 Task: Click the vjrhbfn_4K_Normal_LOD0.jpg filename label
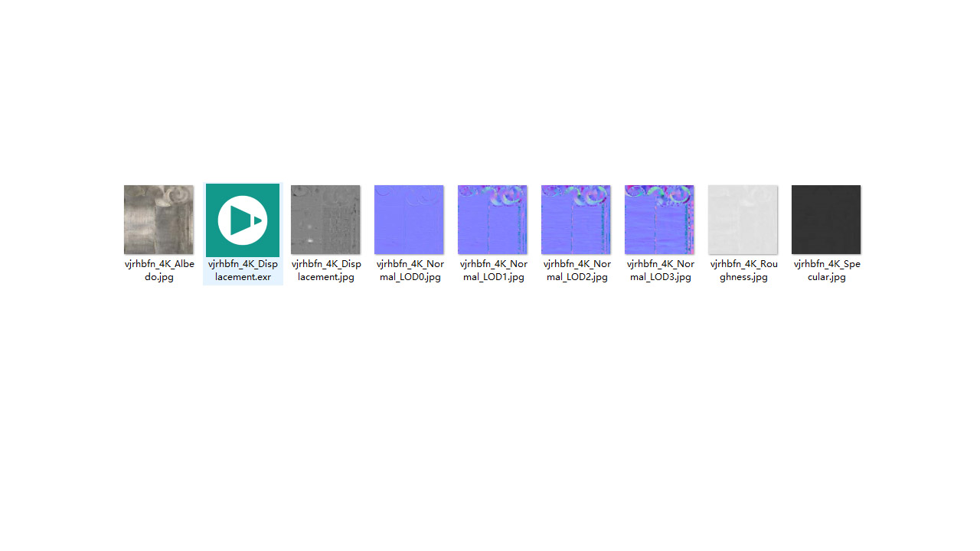410,270
